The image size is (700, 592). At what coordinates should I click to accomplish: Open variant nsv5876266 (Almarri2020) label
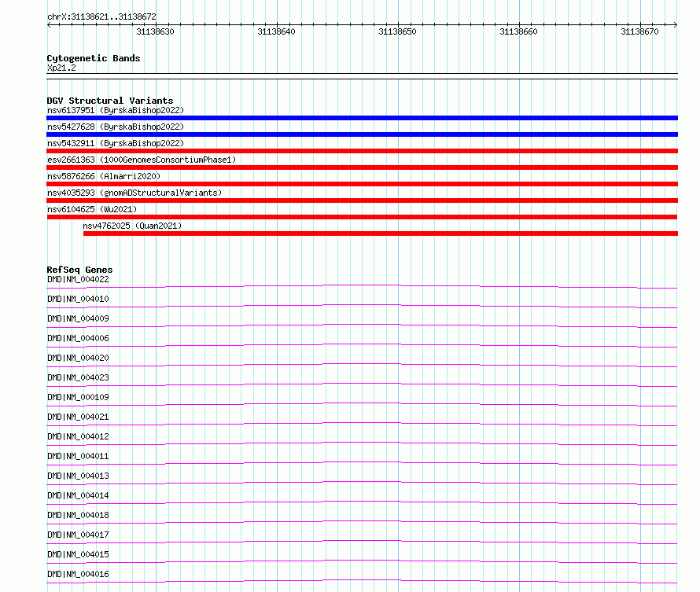104,176
